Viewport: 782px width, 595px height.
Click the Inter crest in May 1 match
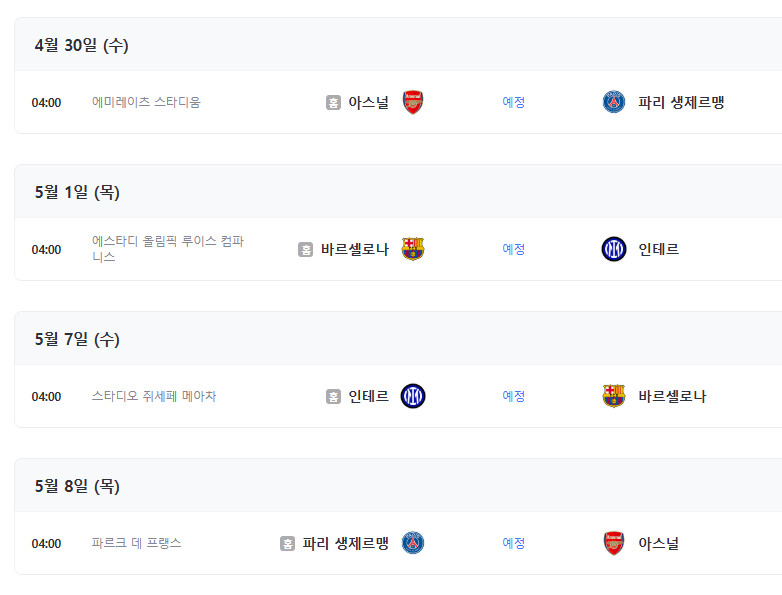point(614,249)
